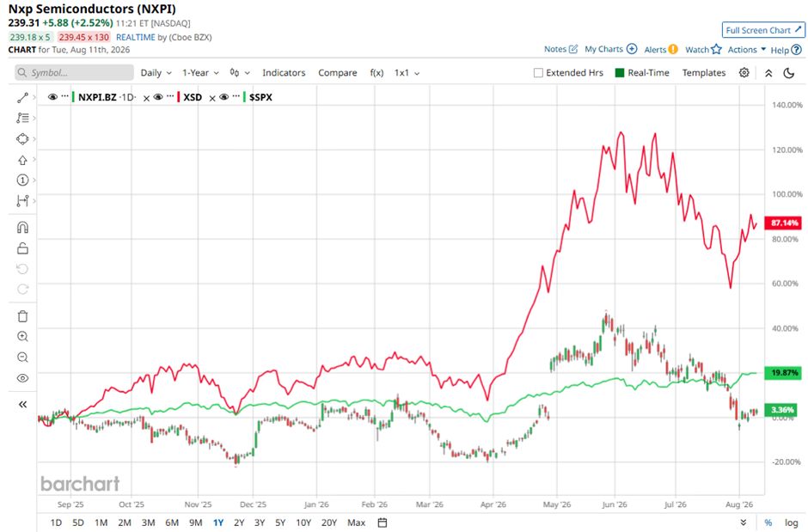
Task: Open the Fibonacci tools icon
Action: [22, 118]
